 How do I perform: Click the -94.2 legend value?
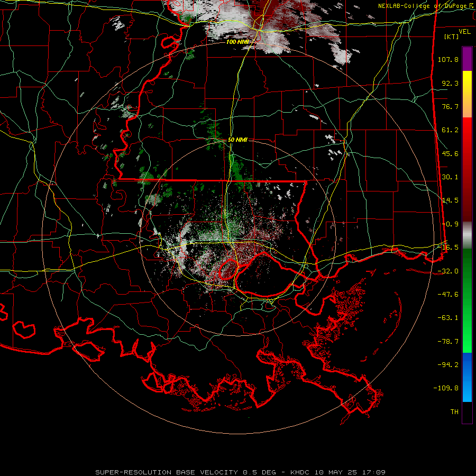[x=448, y=365]
